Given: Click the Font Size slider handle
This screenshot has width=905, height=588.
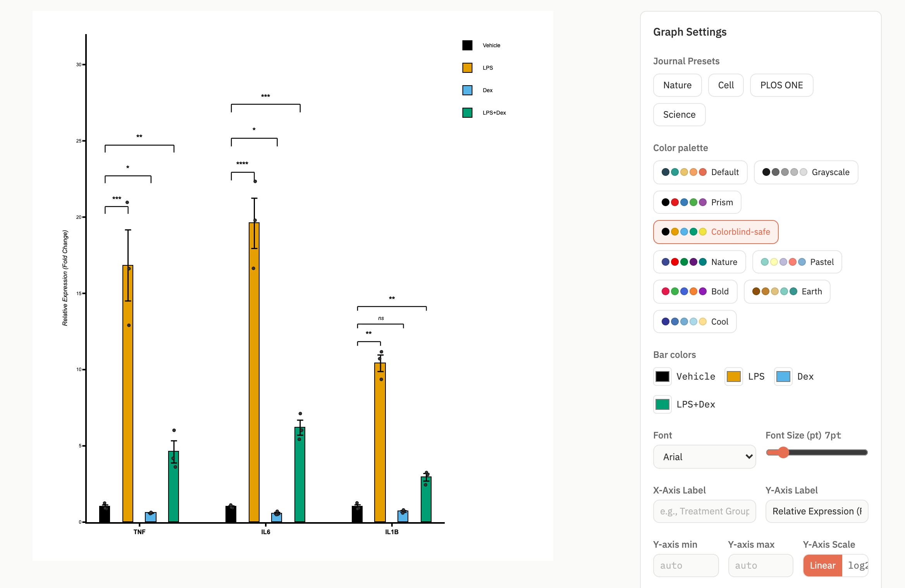Looking at the screenshot, I should click(783, 452).
